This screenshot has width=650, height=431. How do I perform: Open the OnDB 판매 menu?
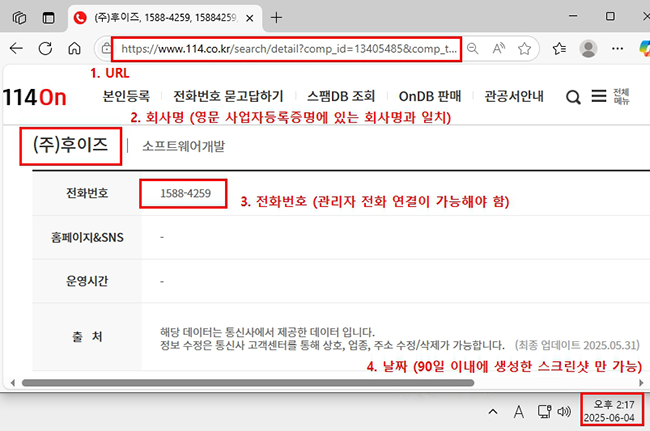point(429,96)
